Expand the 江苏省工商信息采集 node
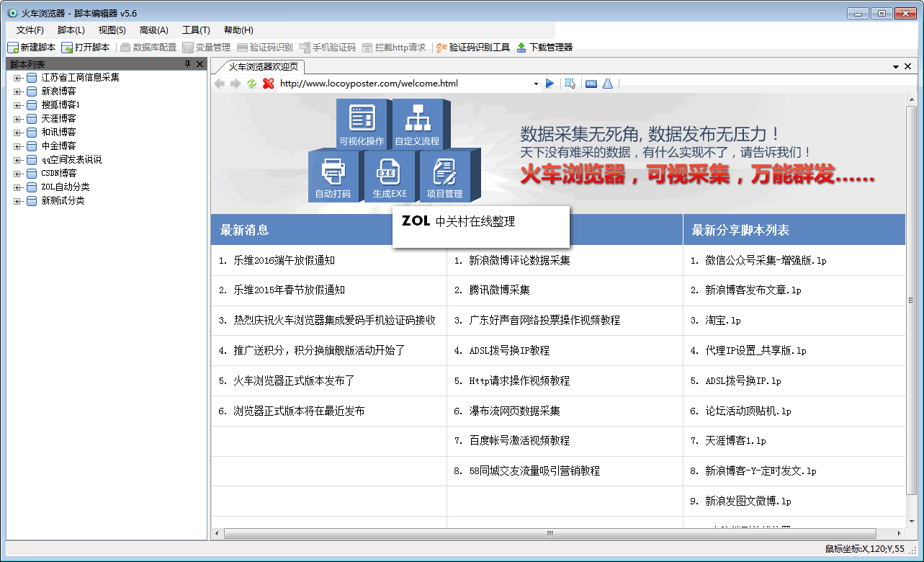 tap(17, 78)
